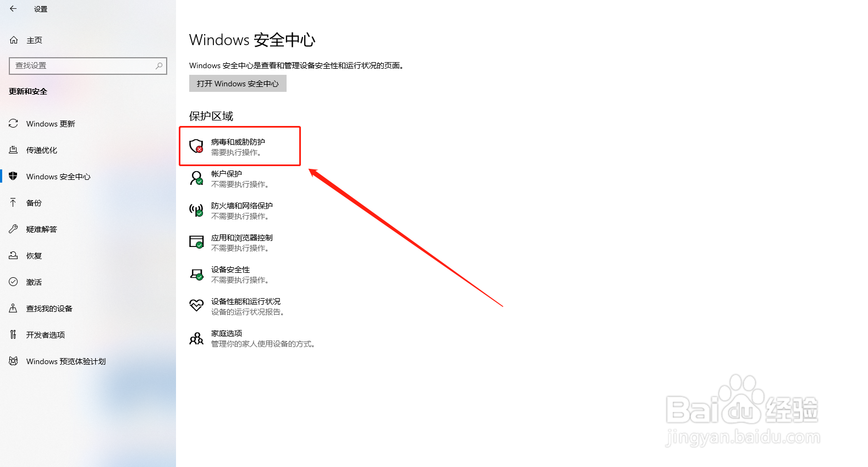868x467 pixels.
Task: Open 激活 settings page
Action: [x=34, y=282]
